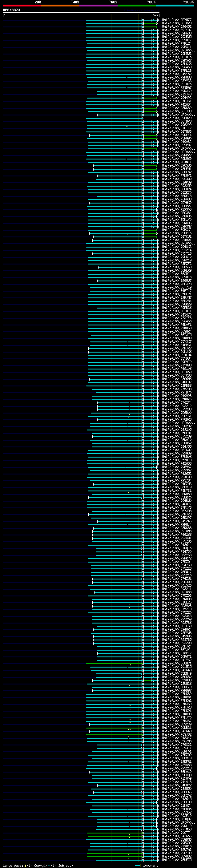The width and height of the screenshot is (197, 868).
Task: Select the UniRef100_C6TBI5 label
Action: (x=177, y=57)
